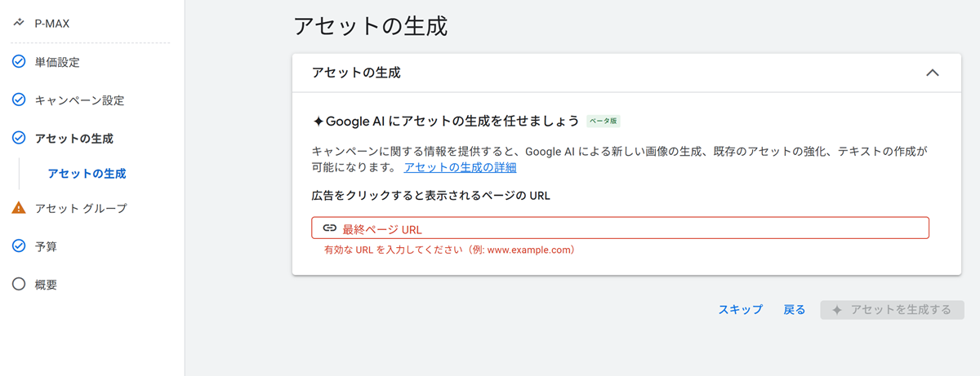
Task: Go to キャンペーン設定 step
Action: [x=79, y=100]
